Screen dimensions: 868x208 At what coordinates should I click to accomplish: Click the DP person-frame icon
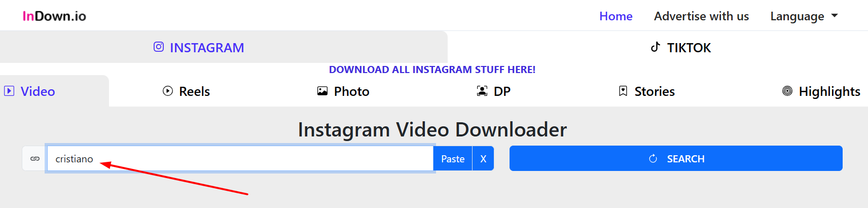pos(482,91)
